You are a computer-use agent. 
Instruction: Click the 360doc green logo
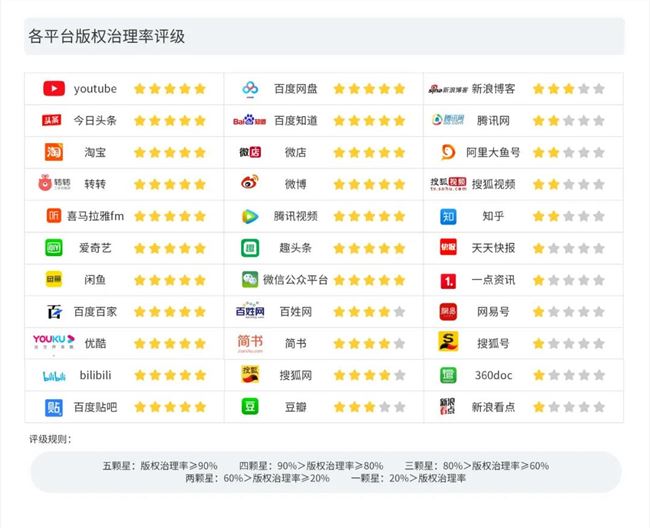point(448,375)
